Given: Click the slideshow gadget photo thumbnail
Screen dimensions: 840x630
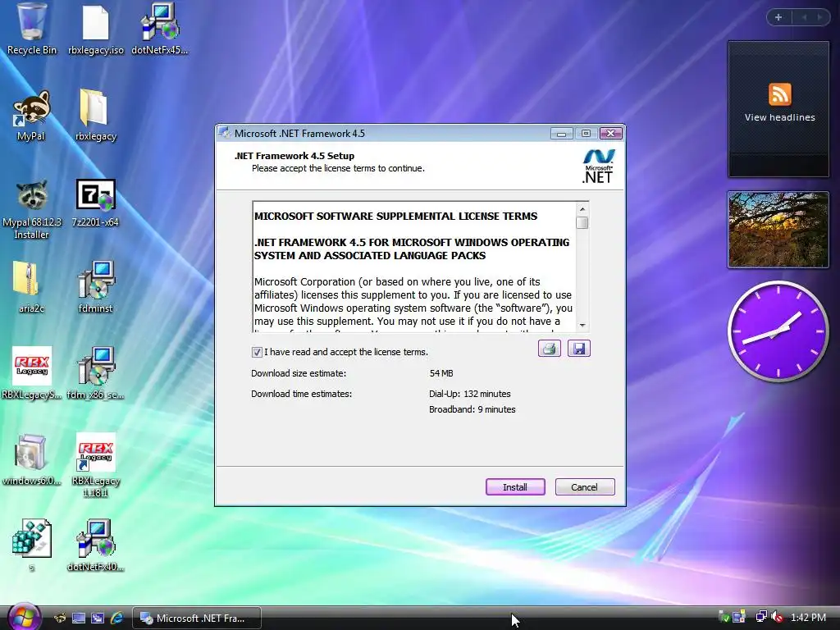Looking at the screenshot, I should (778, 230).
